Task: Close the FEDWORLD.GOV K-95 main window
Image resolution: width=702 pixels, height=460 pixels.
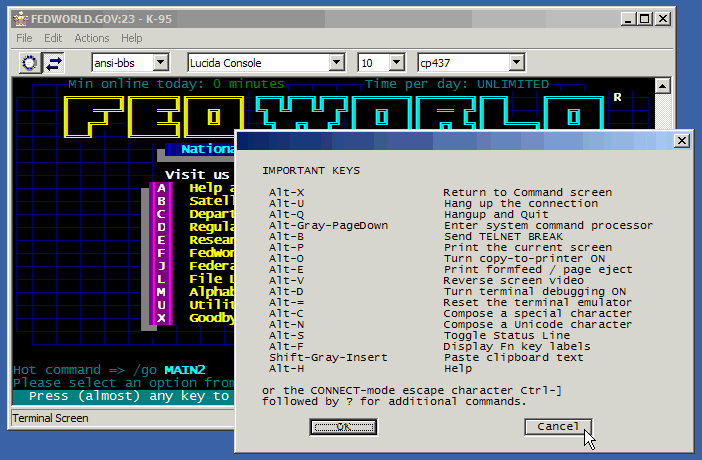Action: [662, 18]
